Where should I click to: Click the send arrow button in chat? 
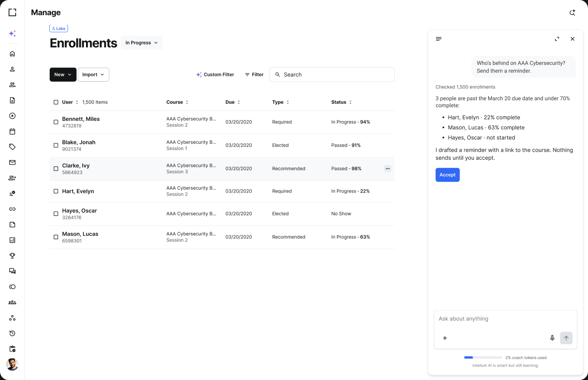[566, 338]
